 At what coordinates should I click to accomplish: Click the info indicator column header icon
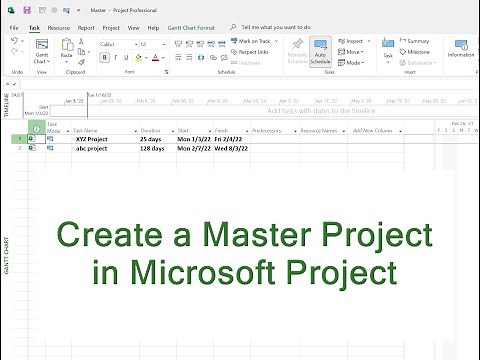[x=37, y=129]
